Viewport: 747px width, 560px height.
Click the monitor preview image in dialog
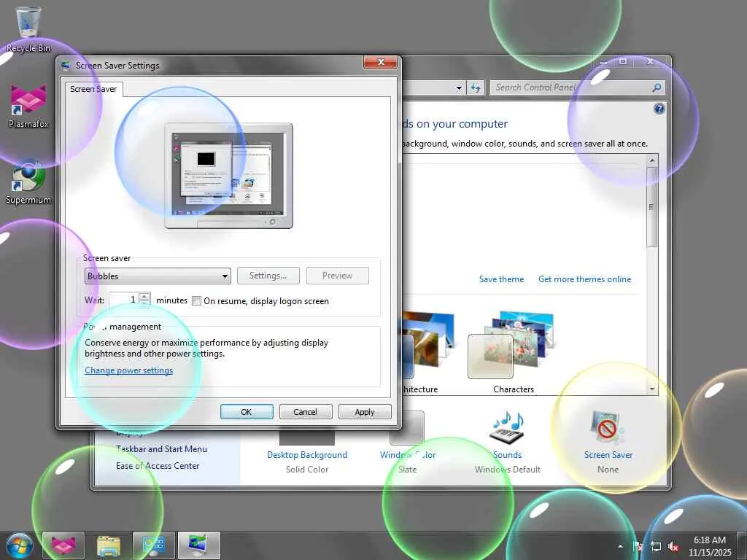[x=228, y=176]
